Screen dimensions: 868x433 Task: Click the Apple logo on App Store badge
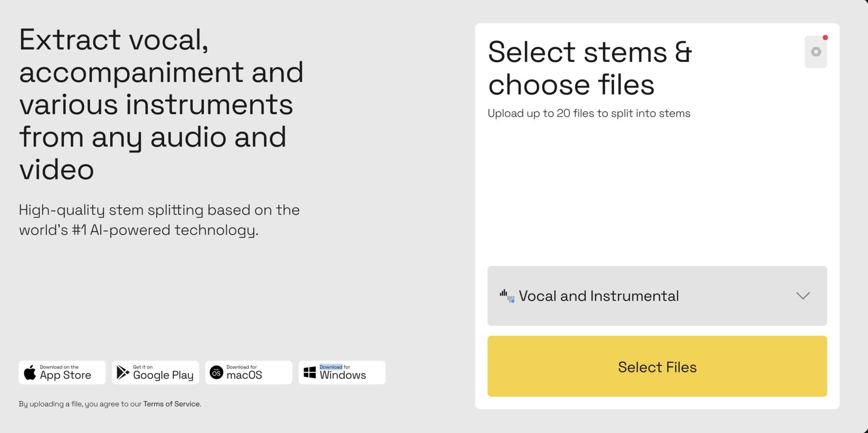tap(30, 372)
